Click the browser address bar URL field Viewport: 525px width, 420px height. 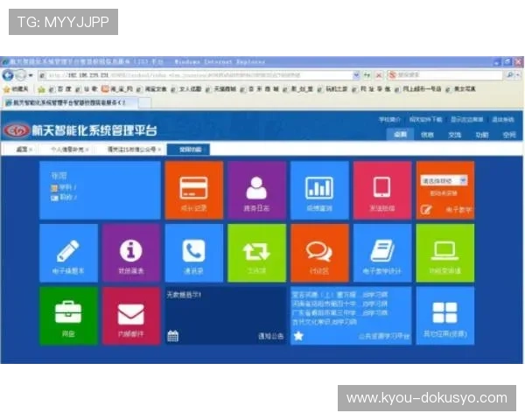click(x=195, y=75)
